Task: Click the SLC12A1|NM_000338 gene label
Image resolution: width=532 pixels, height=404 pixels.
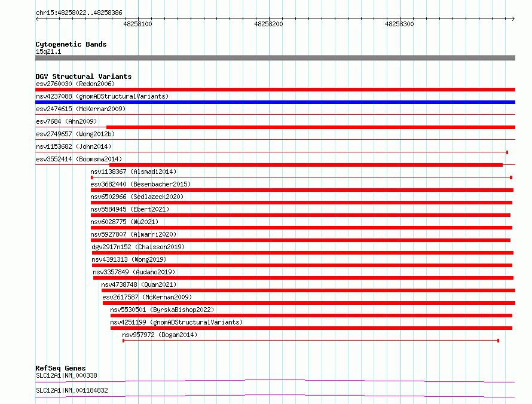Action: 66,375
